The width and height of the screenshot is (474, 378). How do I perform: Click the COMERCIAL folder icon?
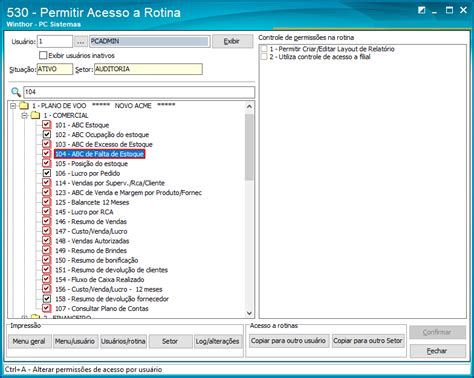35,116
